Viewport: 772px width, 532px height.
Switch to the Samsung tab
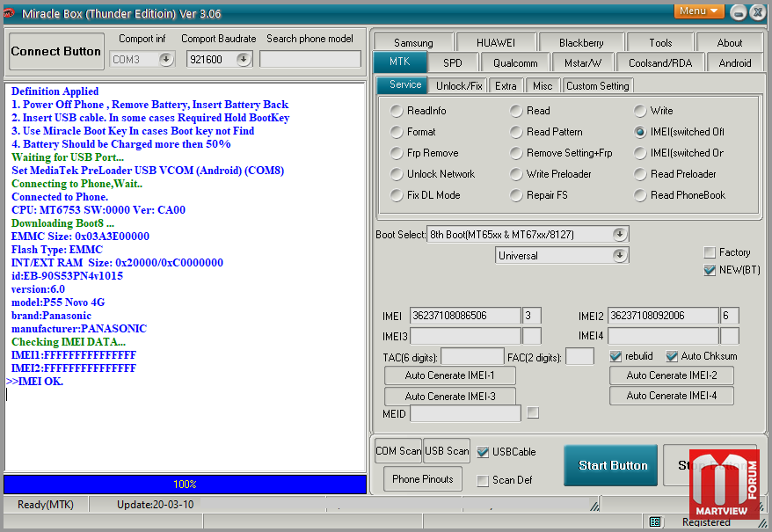pos(413,43)
